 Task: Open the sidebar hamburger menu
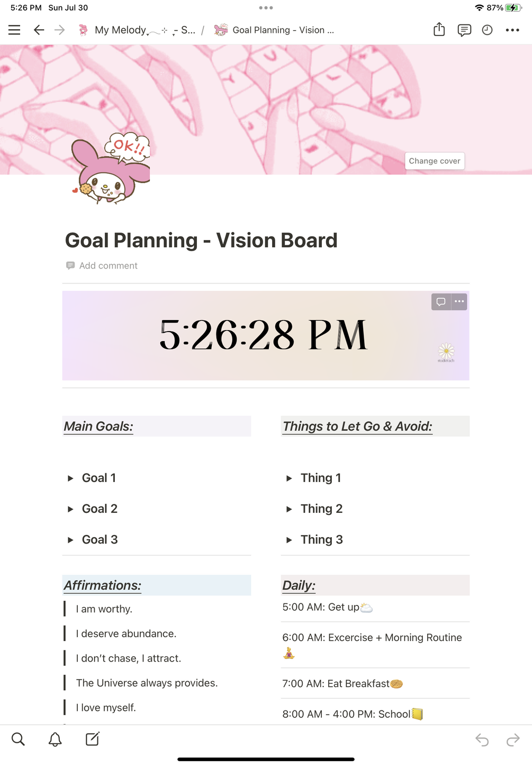tap(14, 30)
